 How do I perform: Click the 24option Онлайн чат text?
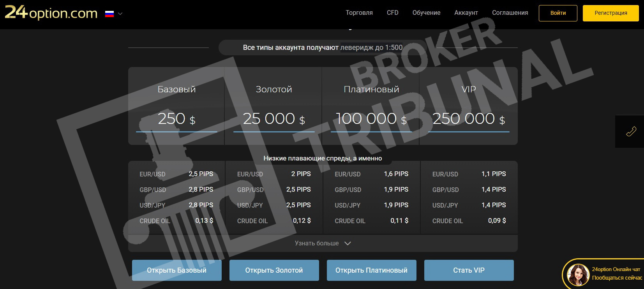(616, 269)
